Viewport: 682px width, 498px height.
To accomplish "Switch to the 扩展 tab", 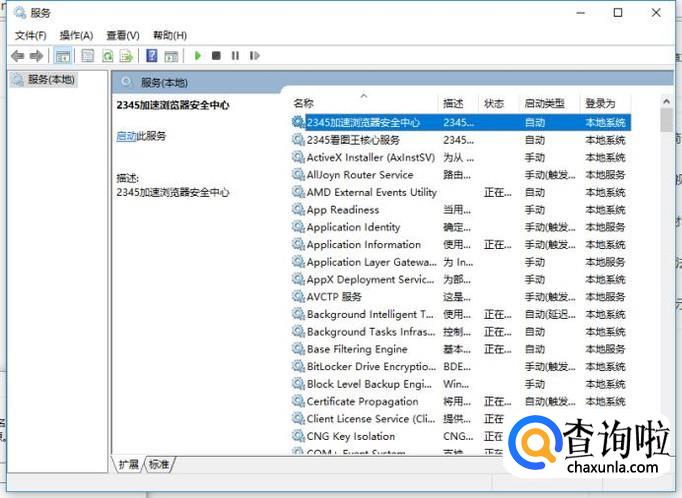I will (129, 464).
